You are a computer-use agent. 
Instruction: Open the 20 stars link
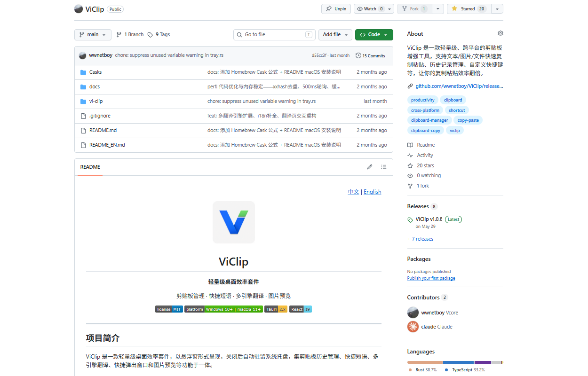point(421,166)
